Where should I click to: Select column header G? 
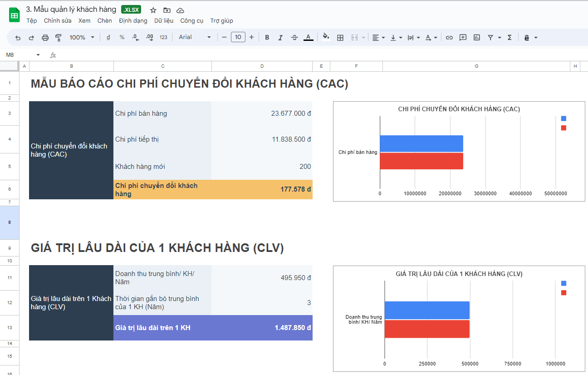(476, 66)
